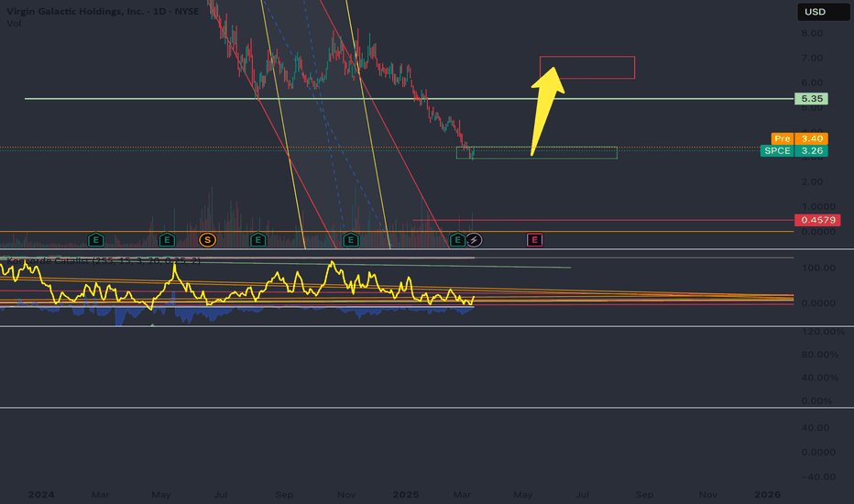The height and width of the screenshot is (504, 854).
Task: Click the 6.00 price scale value
Action: (812, 82)
